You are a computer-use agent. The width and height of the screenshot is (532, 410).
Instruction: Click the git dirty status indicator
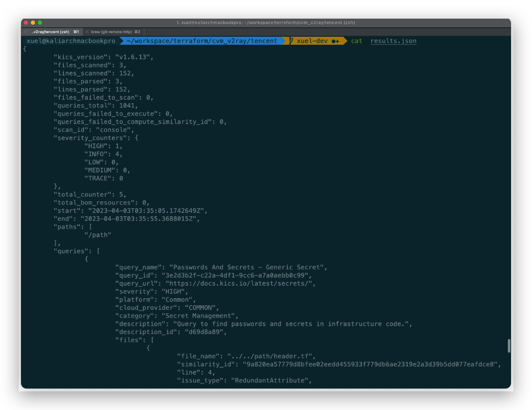(x=335, y=41)
